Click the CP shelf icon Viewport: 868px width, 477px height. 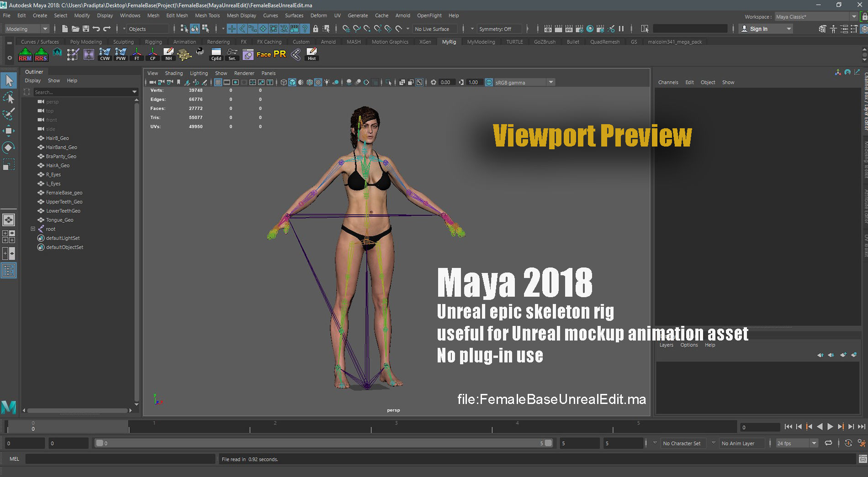coord(153,55)
